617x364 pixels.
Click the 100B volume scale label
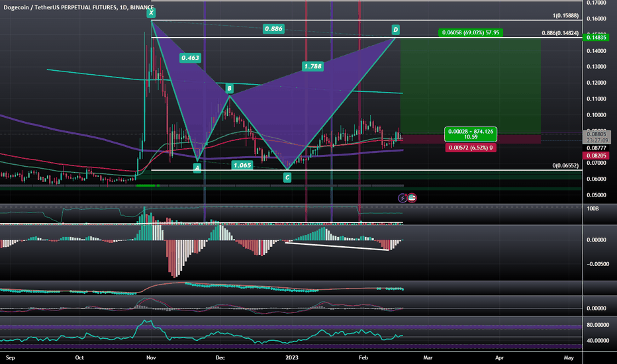(593, 208)
